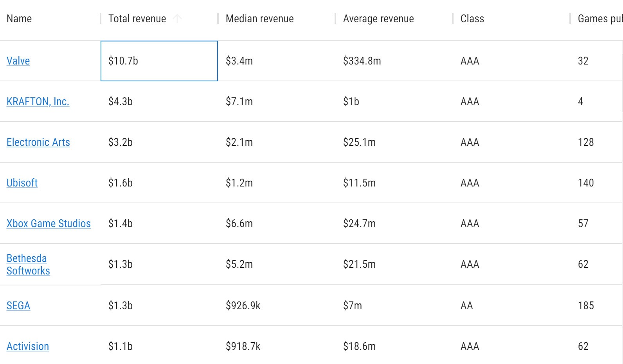Click the SEGA publisher link

[x=18, y=306]
